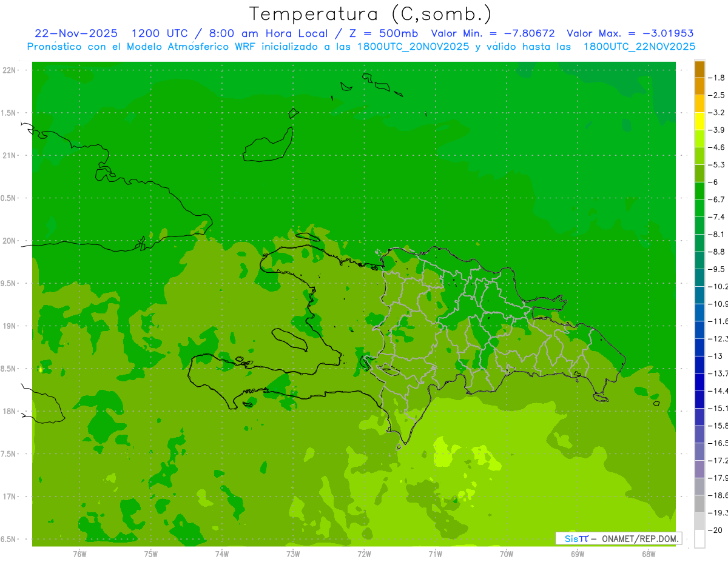Viewport: 728px width, 562px height.
Task: Click the legend swatch between -1.8 and -2.5
Action: coord(699,86)
